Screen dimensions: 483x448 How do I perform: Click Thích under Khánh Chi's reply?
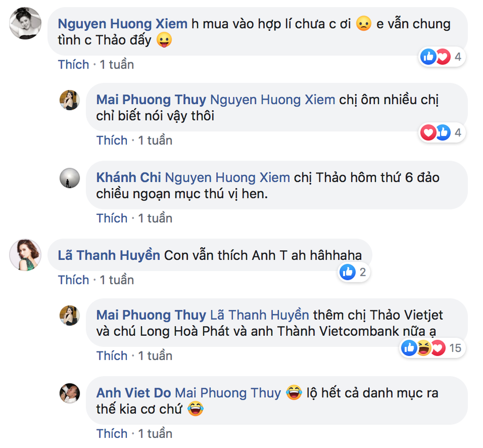coord(112,218)
